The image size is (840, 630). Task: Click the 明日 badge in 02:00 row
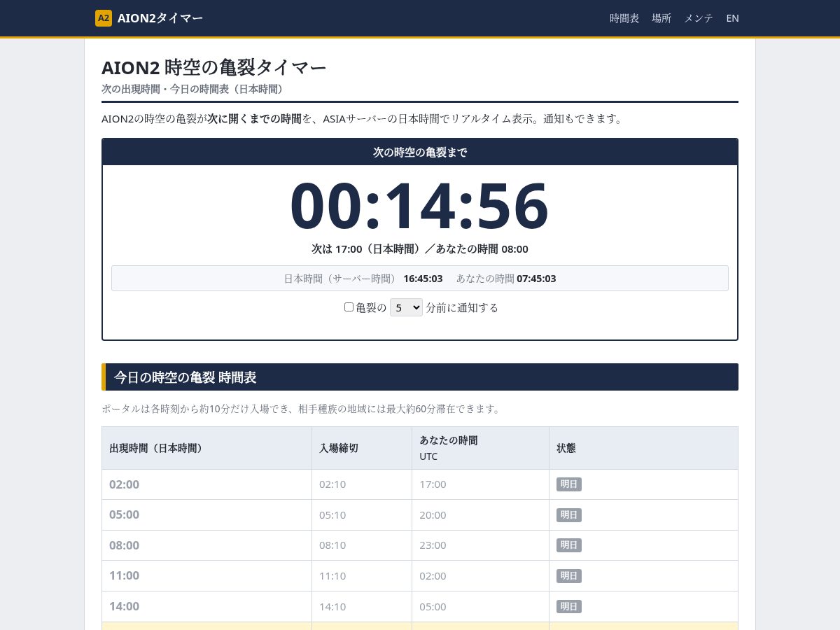coord(569,484)
